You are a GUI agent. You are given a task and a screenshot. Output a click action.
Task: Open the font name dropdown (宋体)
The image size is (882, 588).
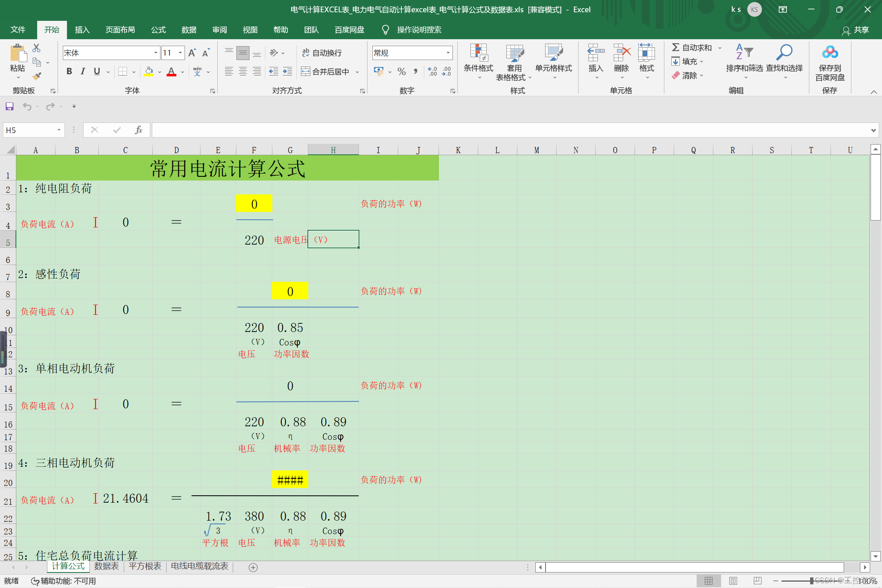point(156,53)
